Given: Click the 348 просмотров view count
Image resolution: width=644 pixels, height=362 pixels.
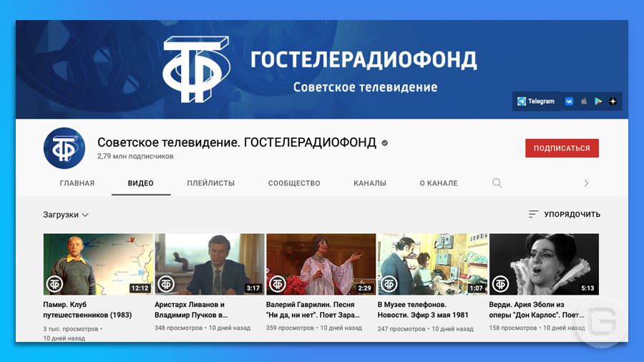Looking at the screenshot, I should pos(178,328).
